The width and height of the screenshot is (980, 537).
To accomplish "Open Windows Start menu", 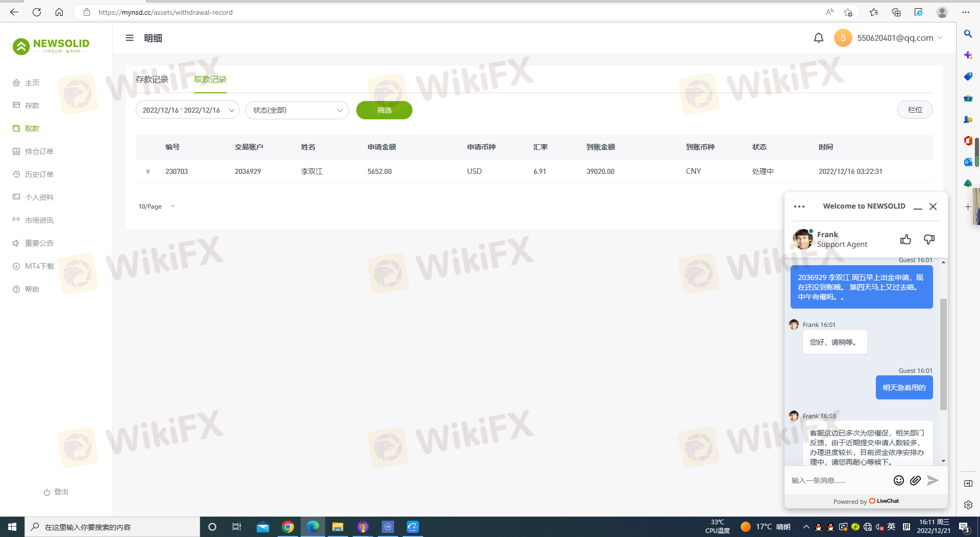I will tap(12, 527).
